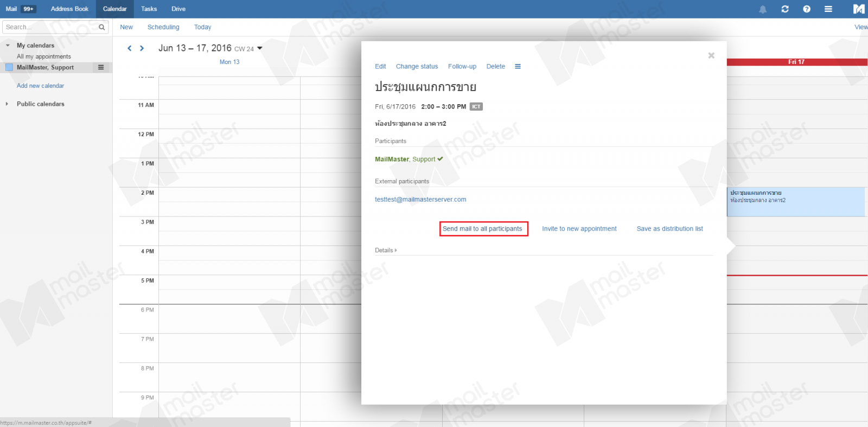
Task: Click Invite to new appointment
Action: (x=579, y=229)
